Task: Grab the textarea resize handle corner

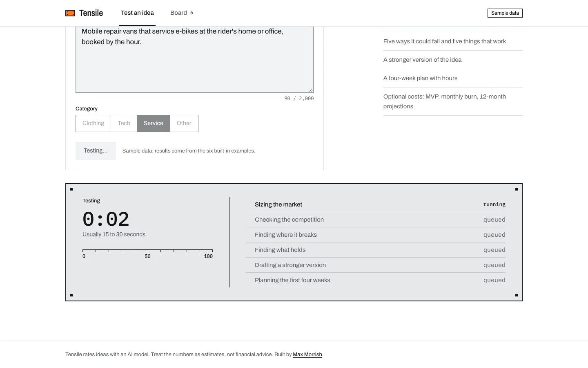Action: 311,90
